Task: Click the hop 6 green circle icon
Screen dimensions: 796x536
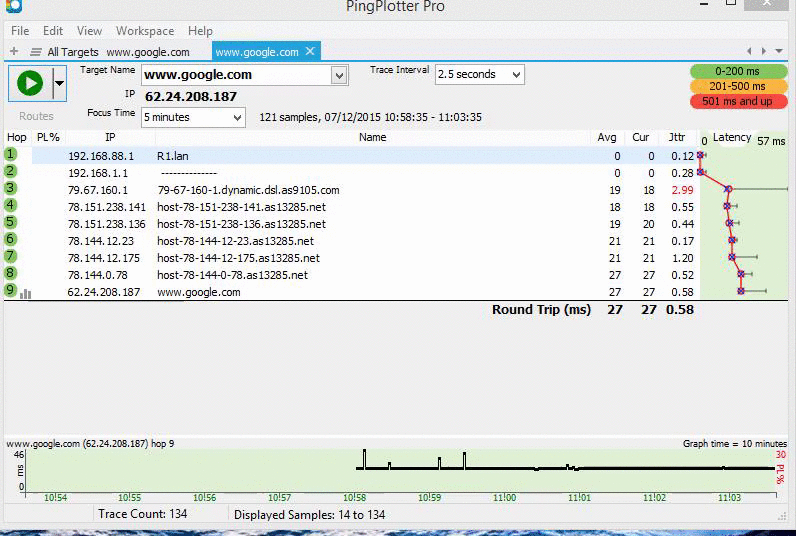Action: pyautogui.click(x=11, y=240)
